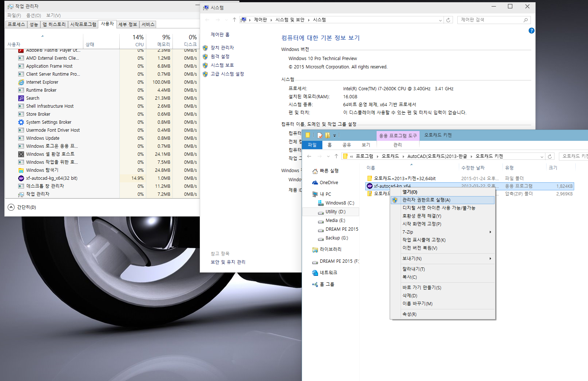Open recent locations dropdown in System window
This screenshot has height=381, width=588.
pos(226,20)
